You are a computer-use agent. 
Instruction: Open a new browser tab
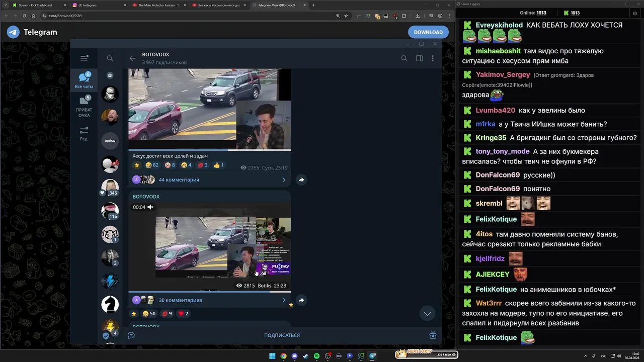click(x=313, y=5)
